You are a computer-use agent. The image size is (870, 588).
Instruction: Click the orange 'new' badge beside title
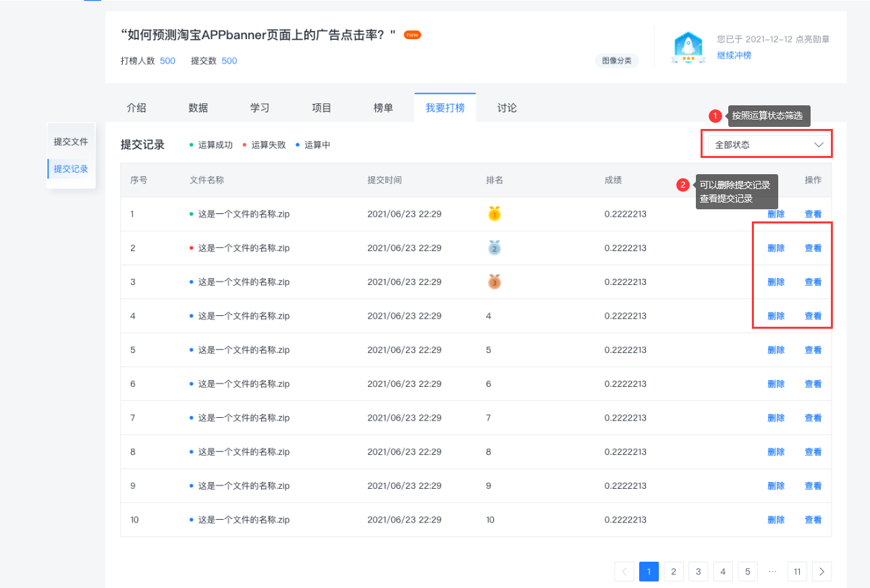(412, 34)
